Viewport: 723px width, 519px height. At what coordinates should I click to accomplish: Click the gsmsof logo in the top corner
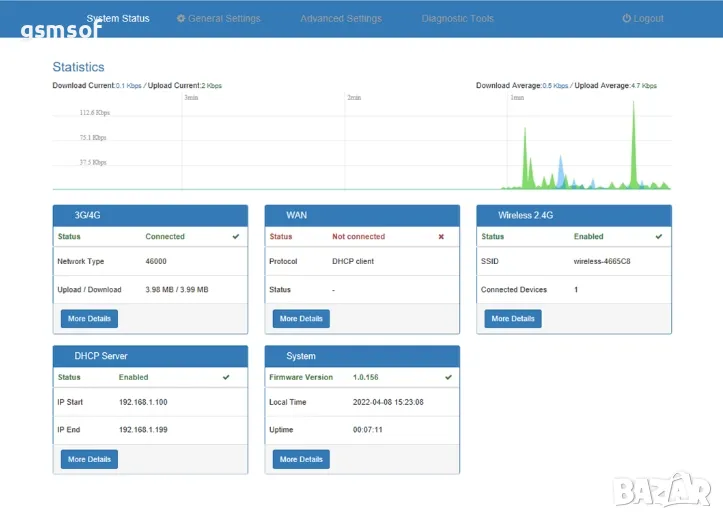click(60, 28)
